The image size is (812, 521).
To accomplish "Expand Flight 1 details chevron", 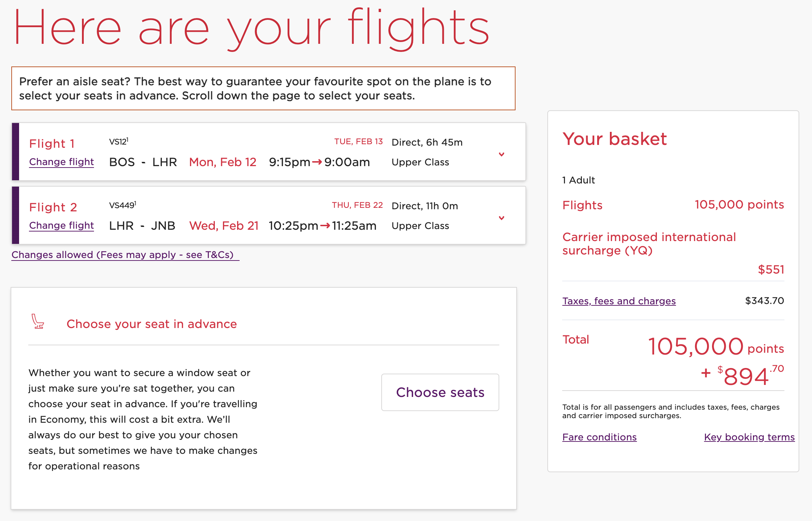I will coord(501,154).
